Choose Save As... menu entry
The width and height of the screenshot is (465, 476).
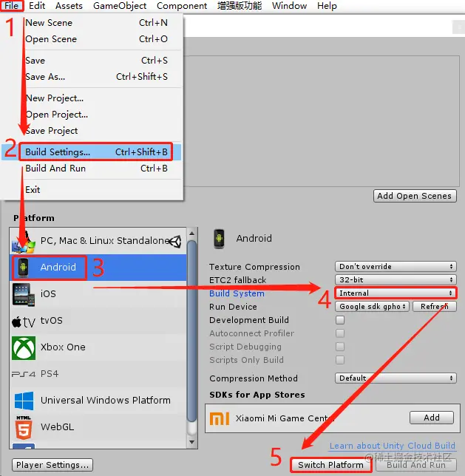pyautogui.click(x=92, y=77)
